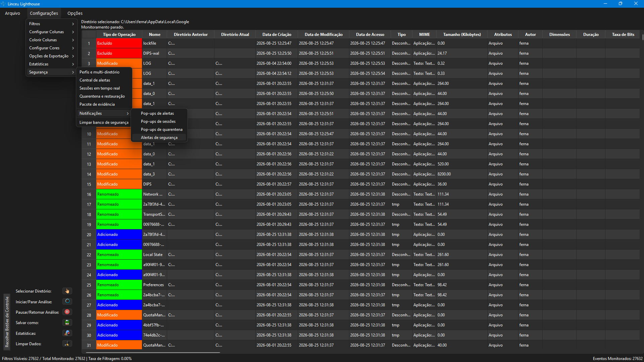This screenshot has width=644, height=362.
Task: Select the Segurança menu entry
Action: coord(52,72)
